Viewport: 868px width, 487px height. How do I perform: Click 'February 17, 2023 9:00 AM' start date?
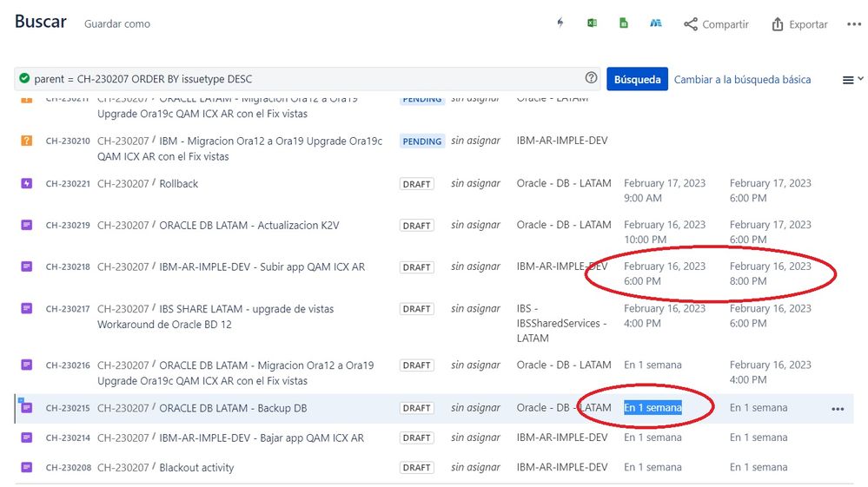(x=665, y=190)
